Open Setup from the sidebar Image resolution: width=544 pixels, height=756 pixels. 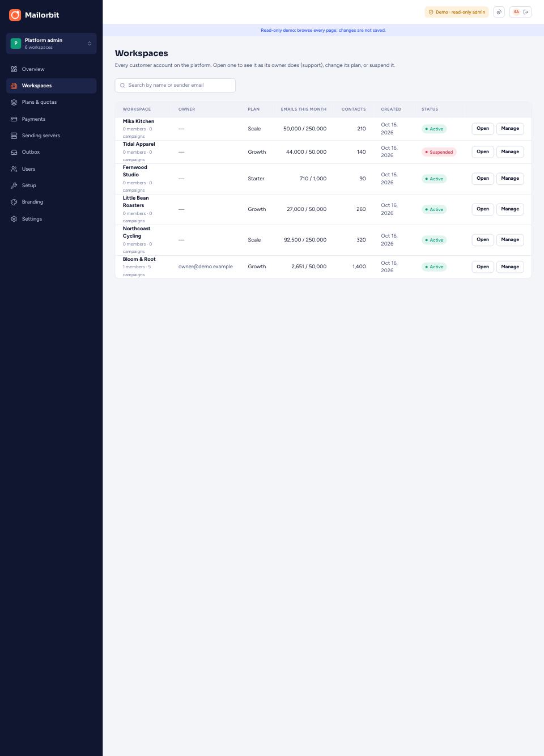(x=52, y=185)
